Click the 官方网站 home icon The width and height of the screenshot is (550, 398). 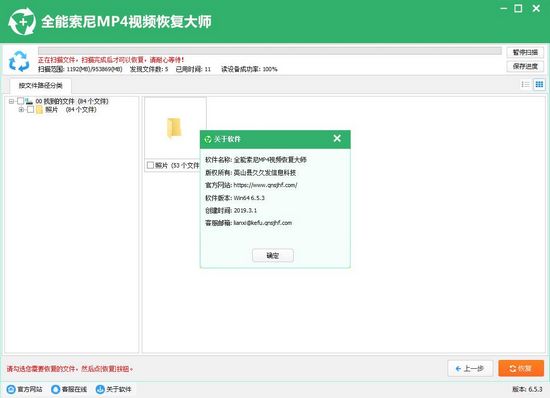click(11, 389)
